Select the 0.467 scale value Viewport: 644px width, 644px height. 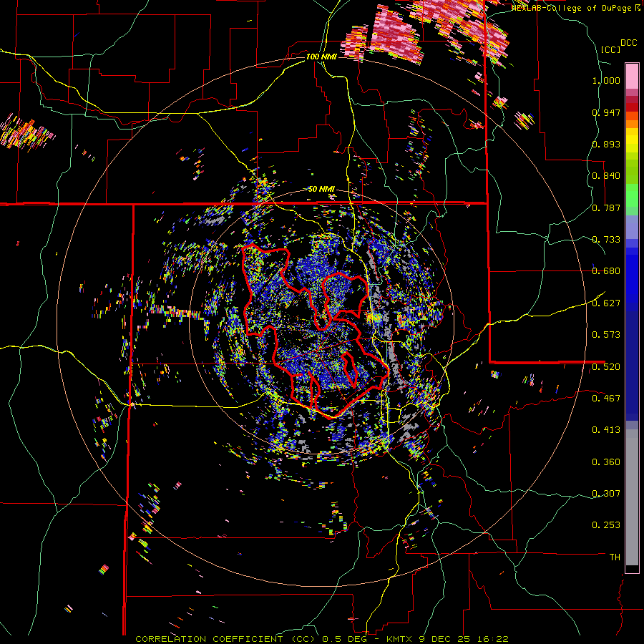click(x=606, y=399)
